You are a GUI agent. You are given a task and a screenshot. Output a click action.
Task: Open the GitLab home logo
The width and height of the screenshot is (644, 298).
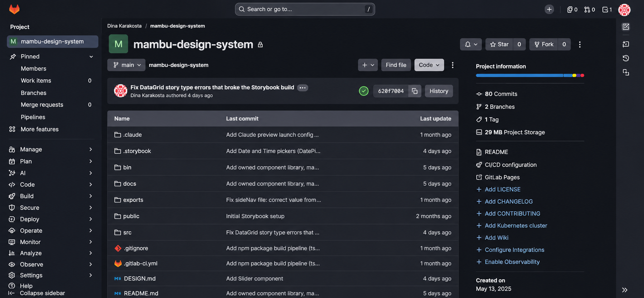click(14, 9)
